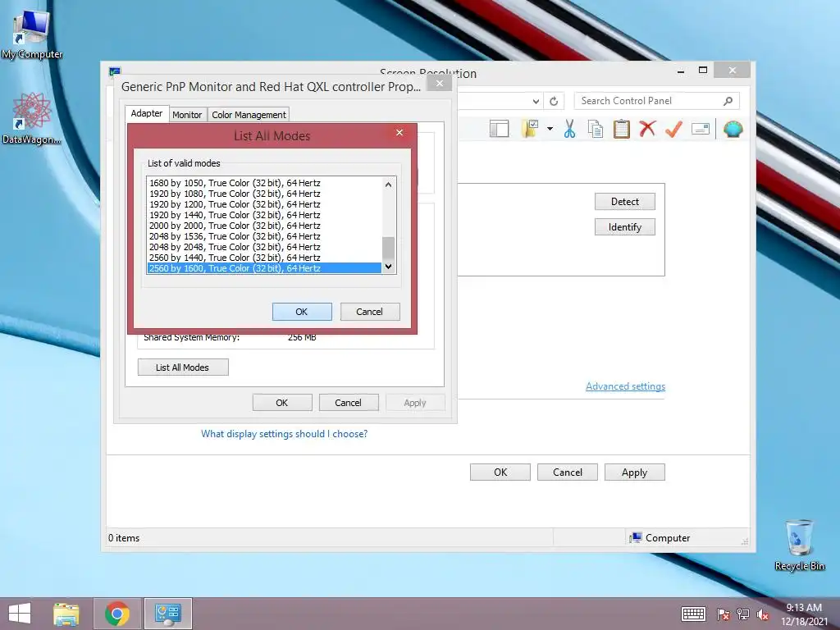Click the muted volume tray icon

click(763, 614)
